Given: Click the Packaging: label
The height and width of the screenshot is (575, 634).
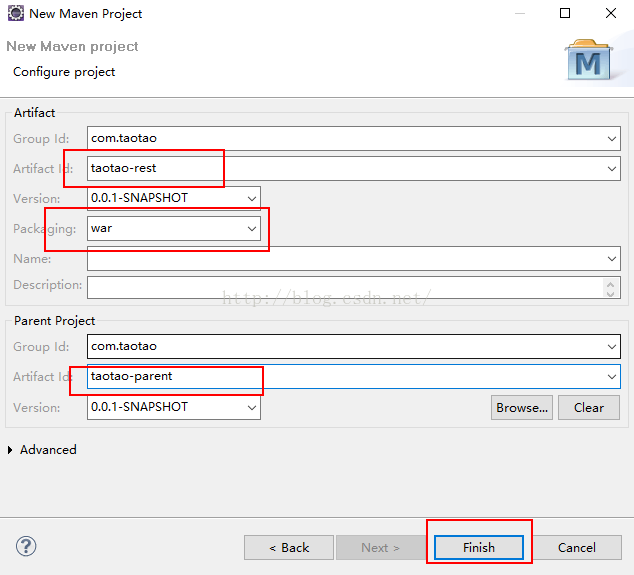Looking at the screenshot, I should (x=44, y=229).
